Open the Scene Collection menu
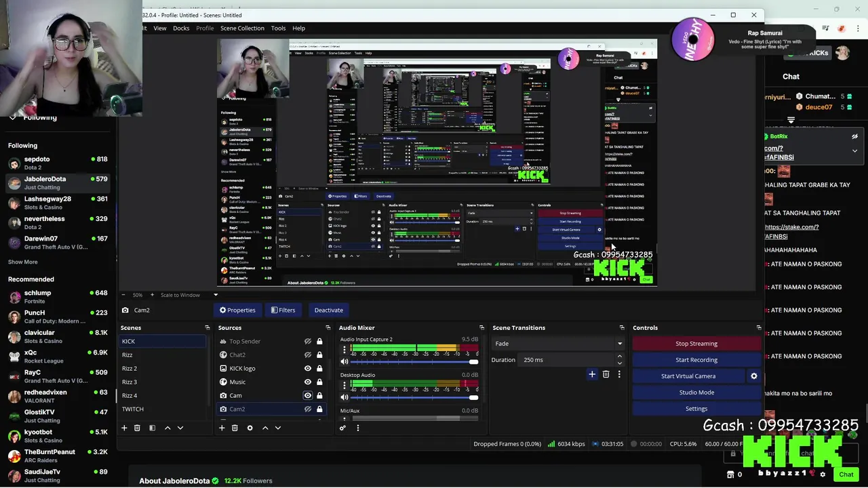Screen dimensions: 868x488 click(242, 28)
